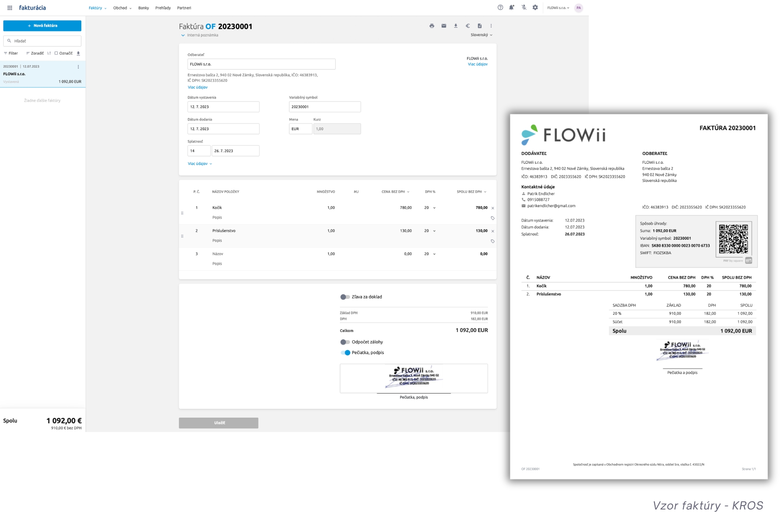Open the Banky menu
The image size is (782, 532).
144,8
